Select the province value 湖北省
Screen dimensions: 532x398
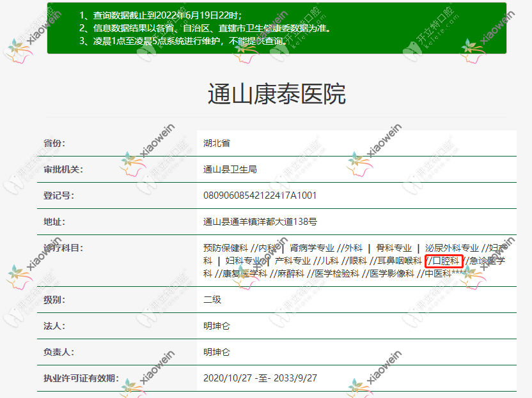(x=217, y=143)
